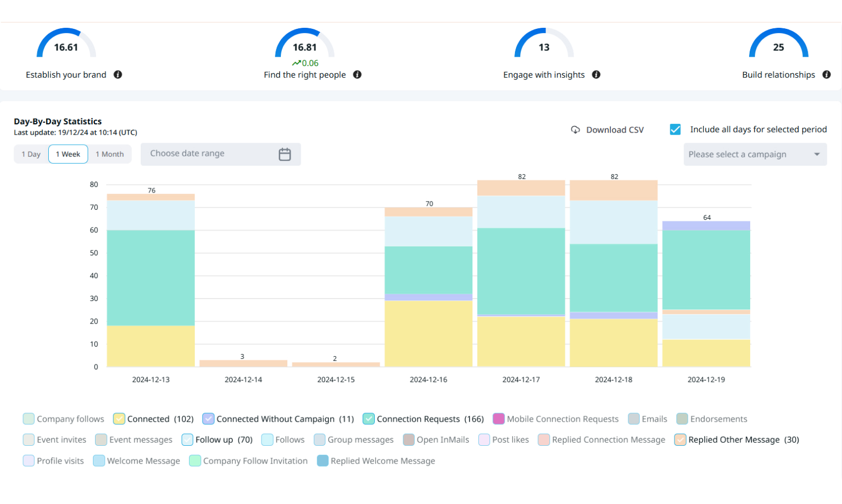This screenshot has height=504, width=842.
Task: Click info icon next to Find the right people
Action: click(x=357, y=74)
